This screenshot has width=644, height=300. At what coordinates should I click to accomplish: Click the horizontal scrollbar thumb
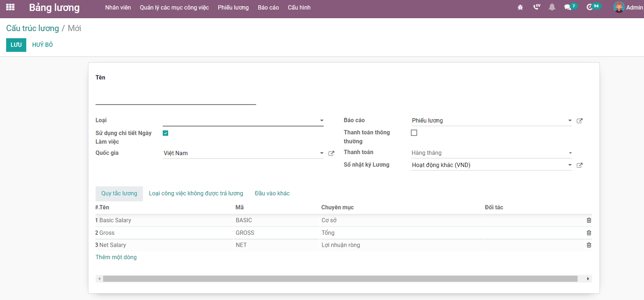(340, 279)
